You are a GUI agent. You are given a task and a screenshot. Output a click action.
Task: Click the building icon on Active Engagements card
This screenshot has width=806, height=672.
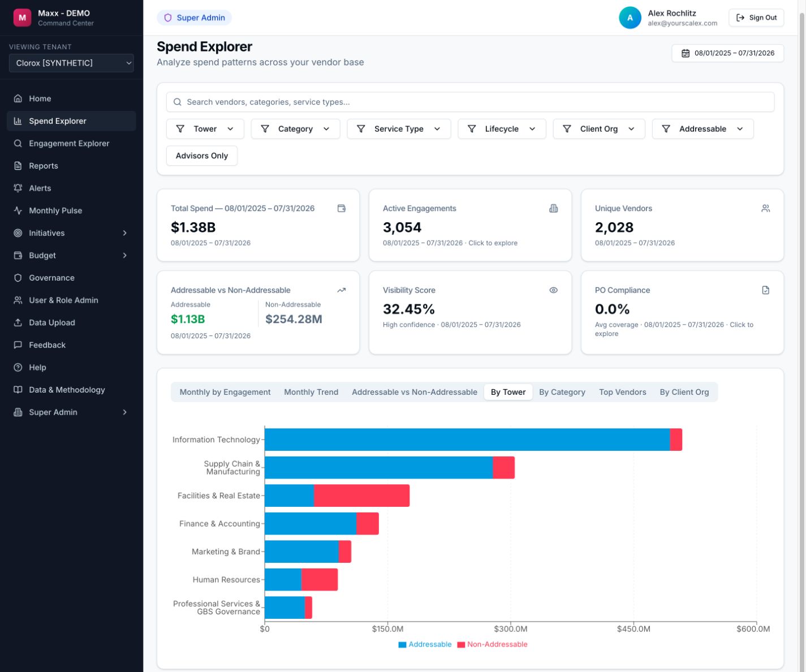tap(554, 208)
